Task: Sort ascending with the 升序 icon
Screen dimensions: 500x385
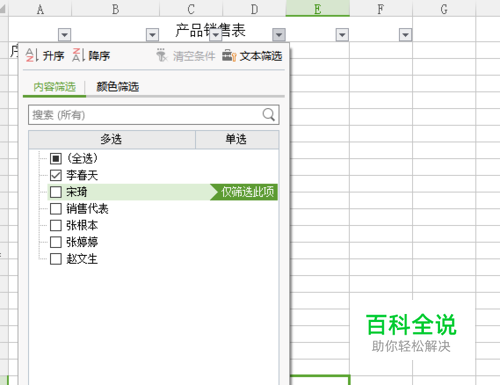Action: (x=32, y=55)
